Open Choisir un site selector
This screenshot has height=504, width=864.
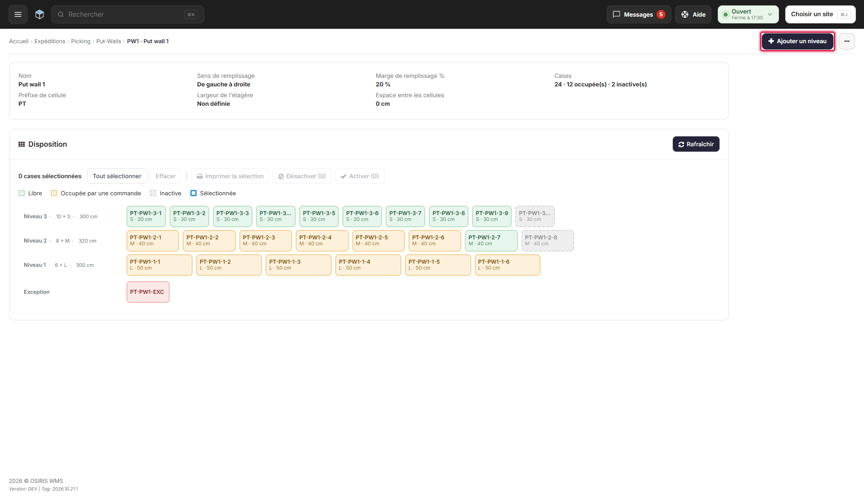tap(820, 14)
